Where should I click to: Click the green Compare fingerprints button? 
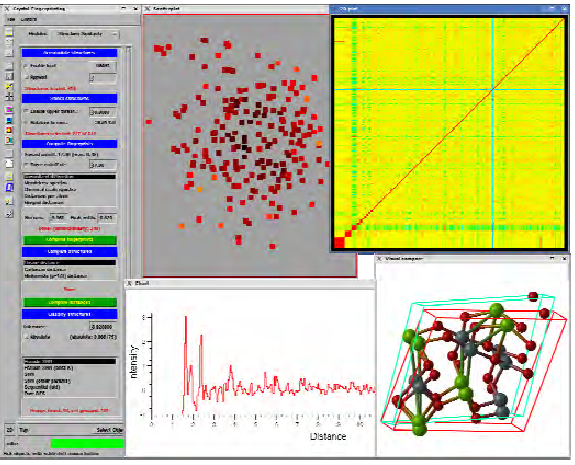(69, 239)
